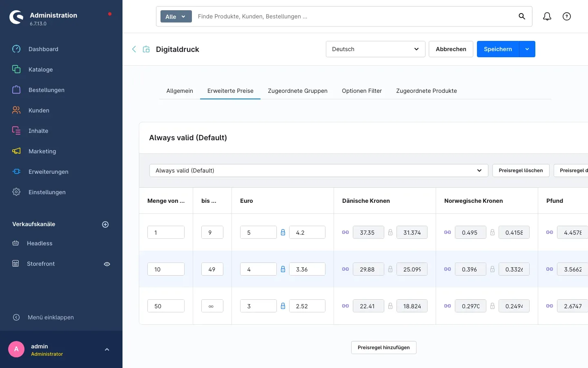Toggle Euro price lock in quantity 1 row
This screenshot has width=588, height=368.
pos(283,232)
